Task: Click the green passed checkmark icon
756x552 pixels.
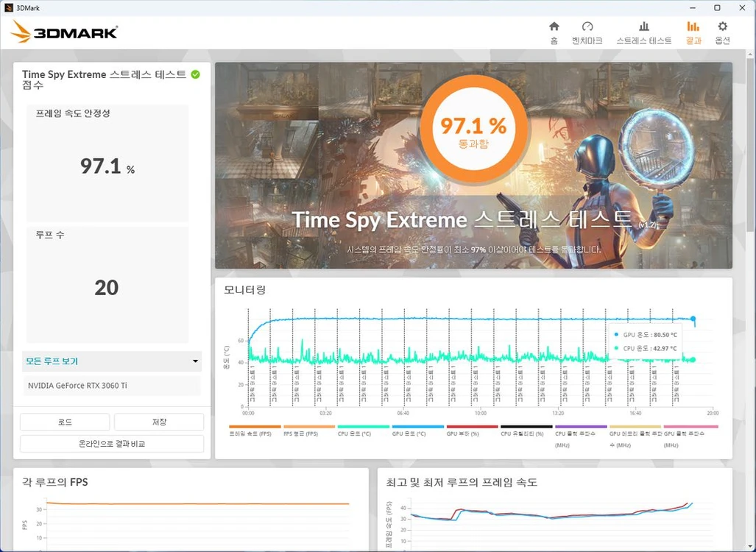Action: [x=195, y=74]
